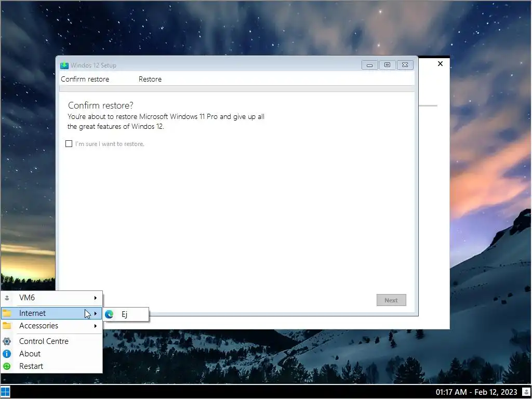Check 'I'm sure I want to restore'
This screenshot has width=532, height=399.
(69, 144)
